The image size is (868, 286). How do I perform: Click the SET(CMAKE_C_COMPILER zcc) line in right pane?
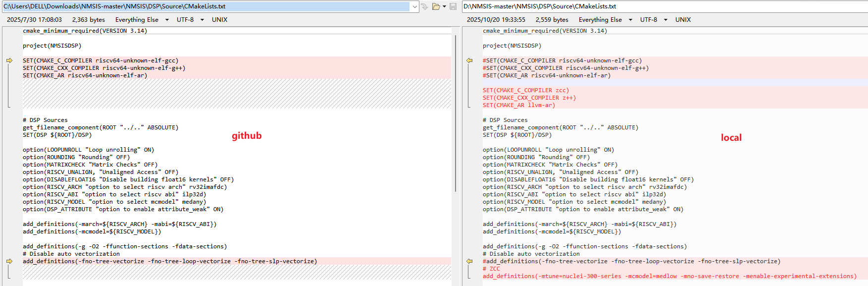[x=525, y=90]
